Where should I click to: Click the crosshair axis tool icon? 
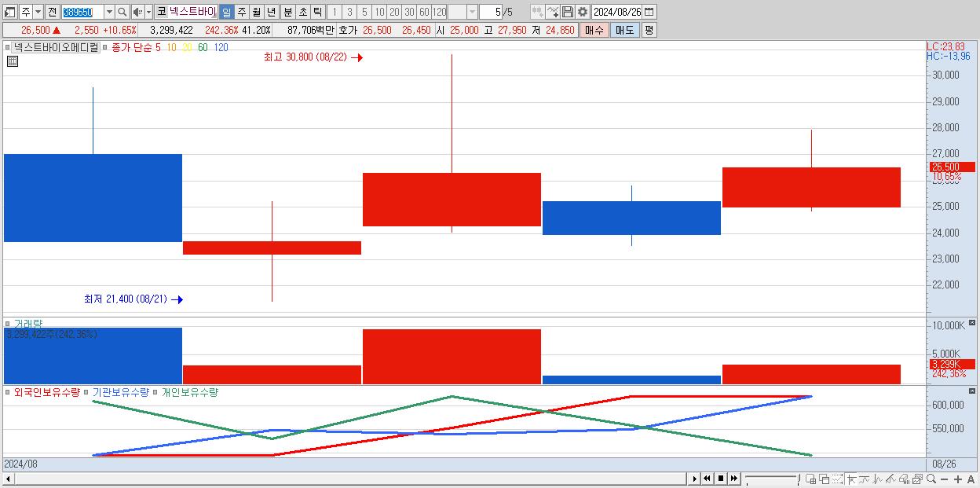852,479
